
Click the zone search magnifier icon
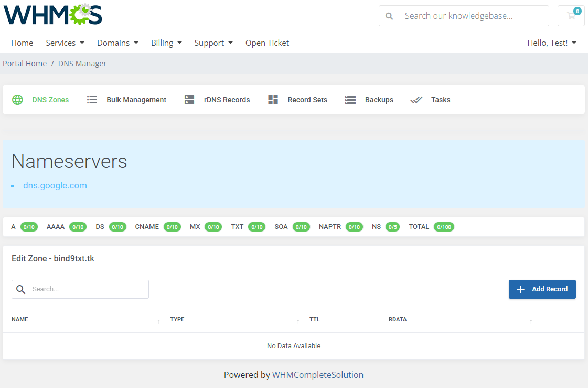pyautogui.click(x=20, y=289)
